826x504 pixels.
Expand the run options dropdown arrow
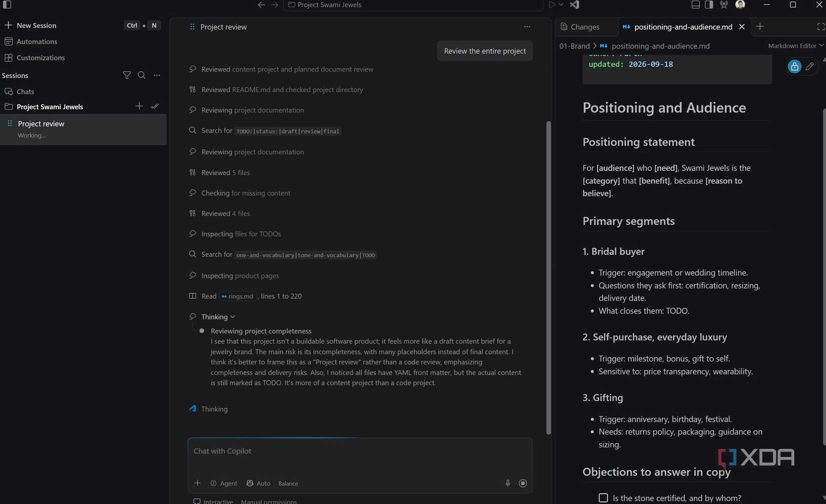coord(561,5)
